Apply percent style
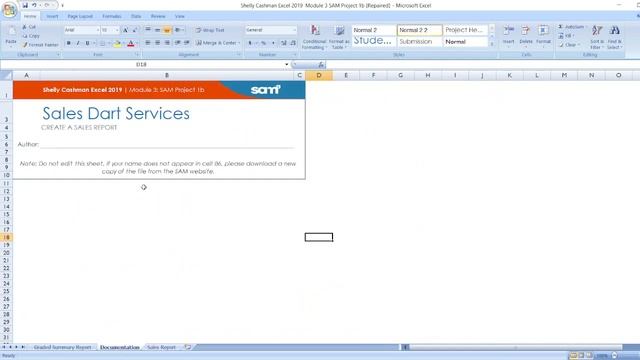 coord(263,43)
